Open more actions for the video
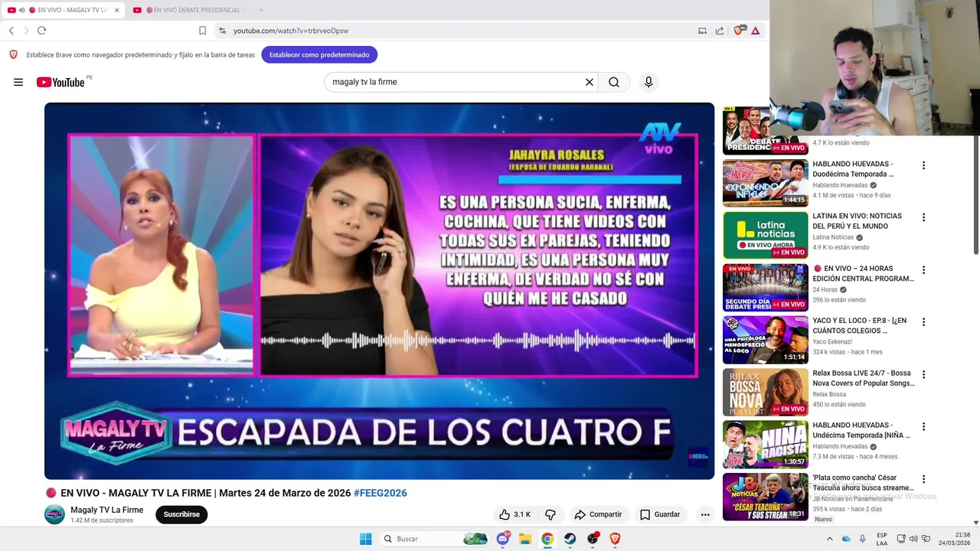 705,514
